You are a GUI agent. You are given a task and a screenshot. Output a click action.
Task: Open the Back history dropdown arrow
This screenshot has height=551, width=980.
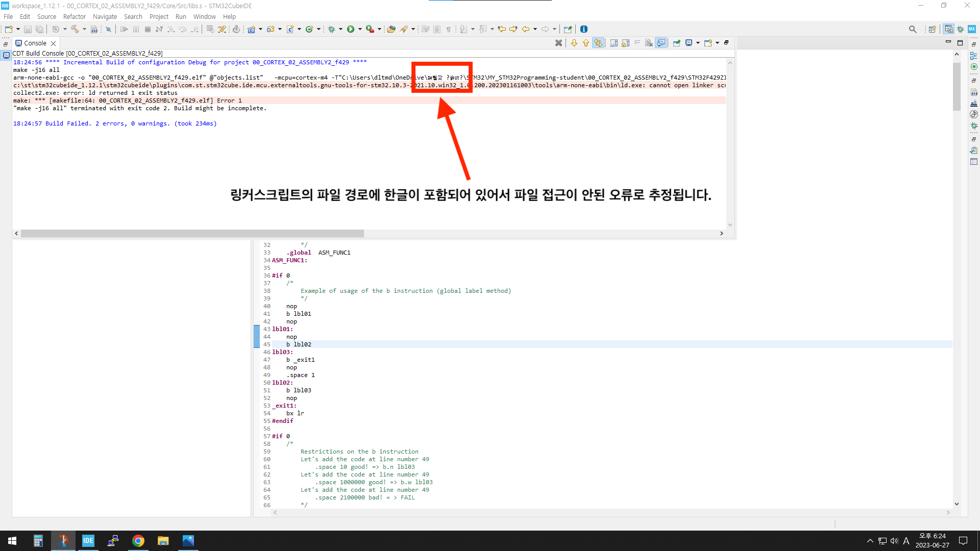(535, 29)
